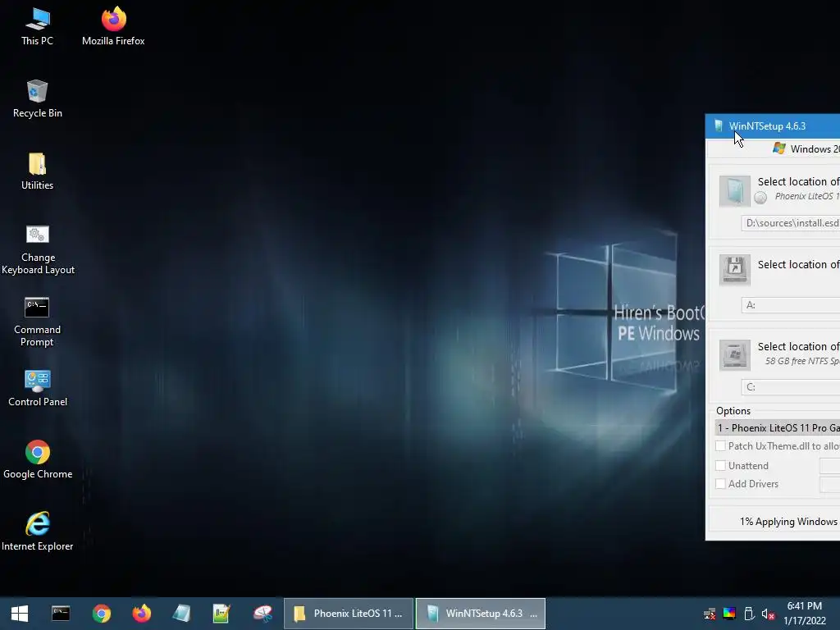Click the snipping tool taskbar icon
The width and height of the screenshot is (840, 630).
pos(262,614)
